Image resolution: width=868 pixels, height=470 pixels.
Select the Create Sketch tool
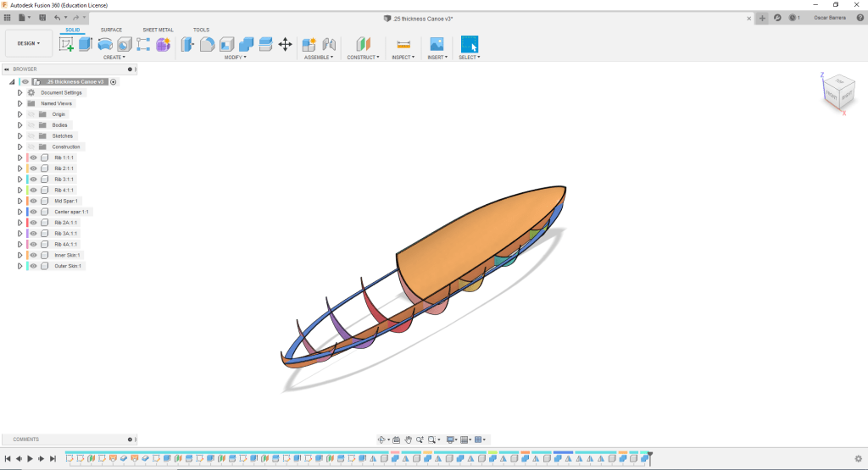(66, 44)
